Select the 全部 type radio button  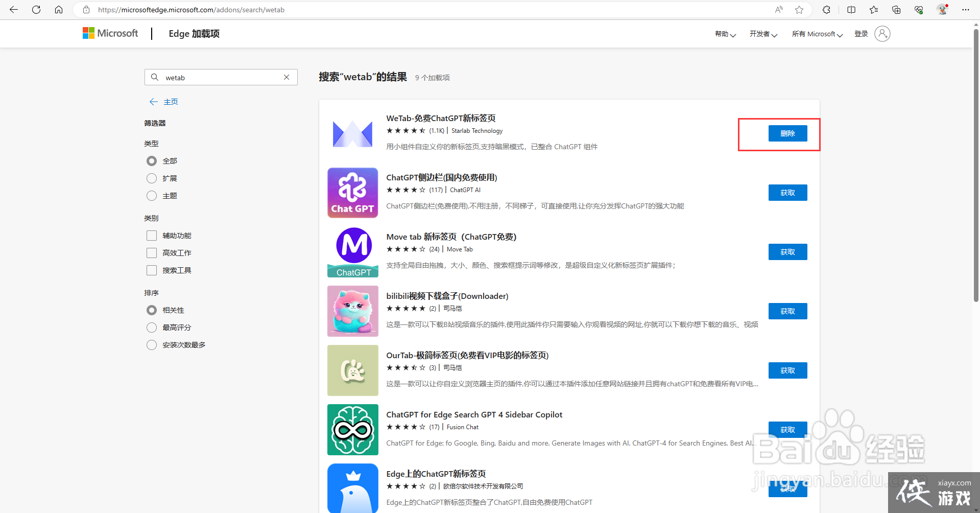click(x=152, y=161)
